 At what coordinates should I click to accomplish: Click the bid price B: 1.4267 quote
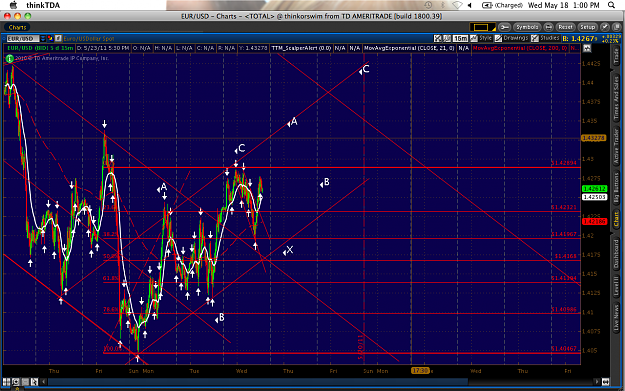580,39
